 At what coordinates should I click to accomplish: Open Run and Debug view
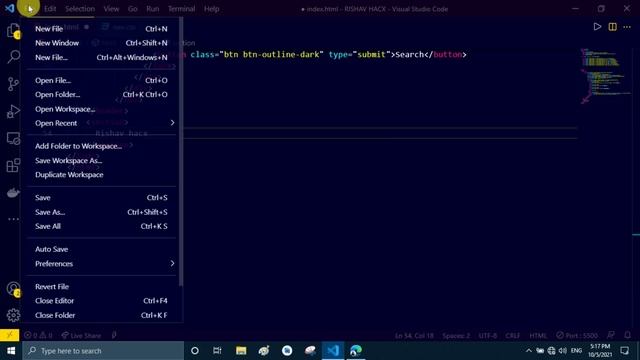click(x=13, y=111)
